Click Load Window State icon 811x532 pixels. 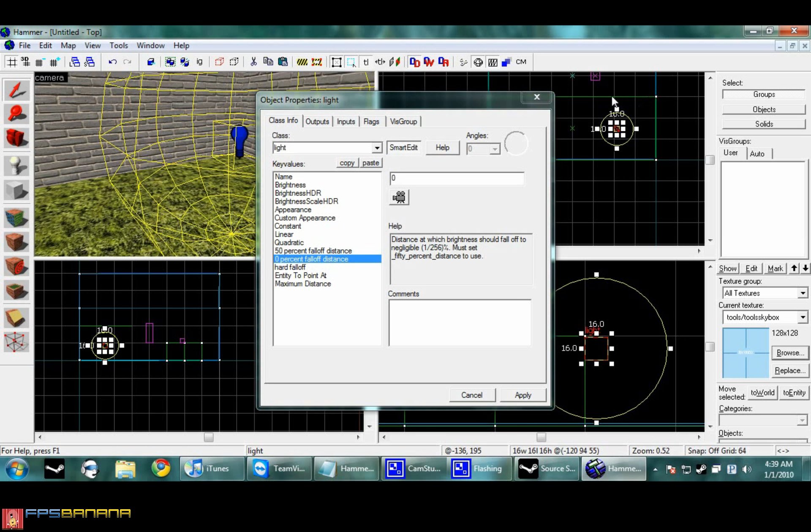click(75, 62)
